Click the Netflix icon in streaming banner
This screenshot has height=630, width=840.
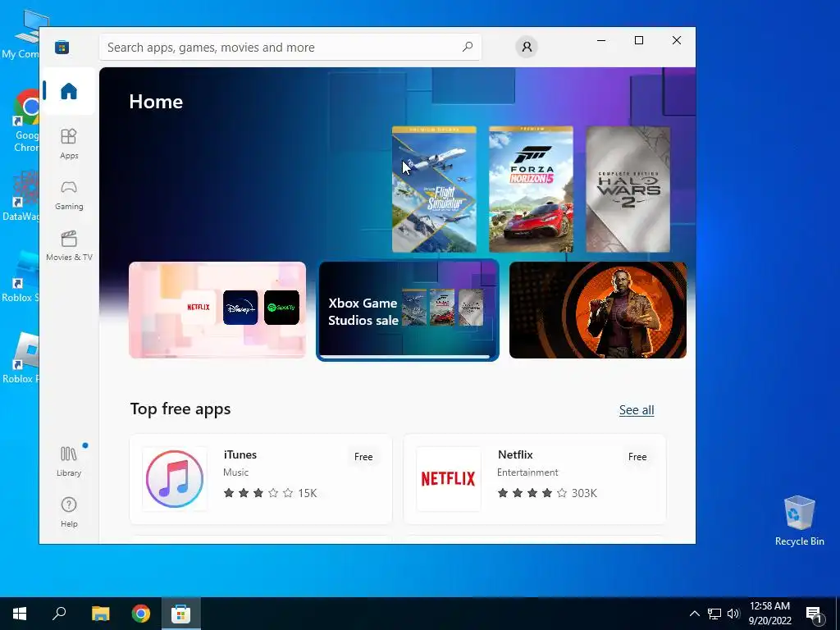click(199, 308)
